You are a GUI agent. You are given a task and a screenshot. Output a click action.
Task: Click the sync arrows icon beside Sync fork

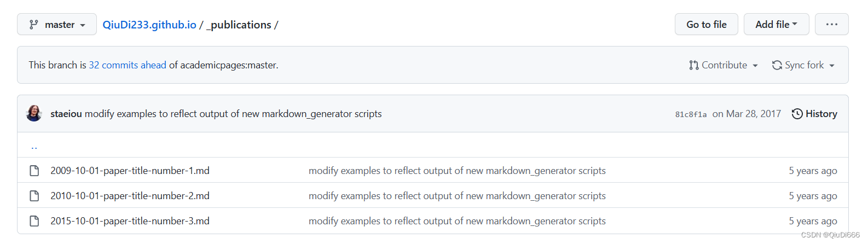(777, 65)
